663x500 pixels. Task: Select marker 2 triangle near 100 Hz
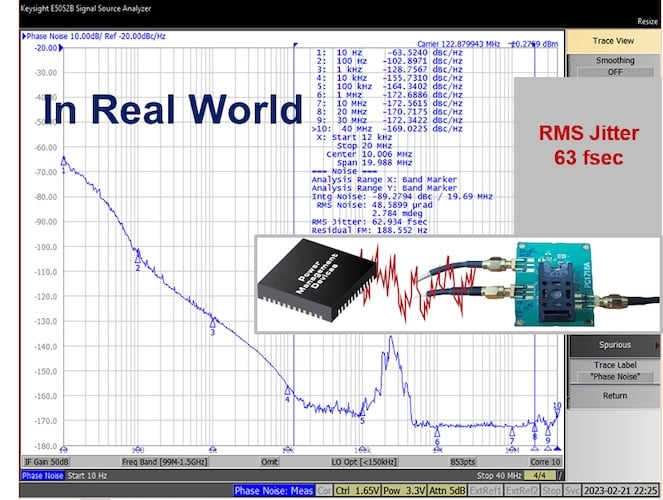(138, 257)
